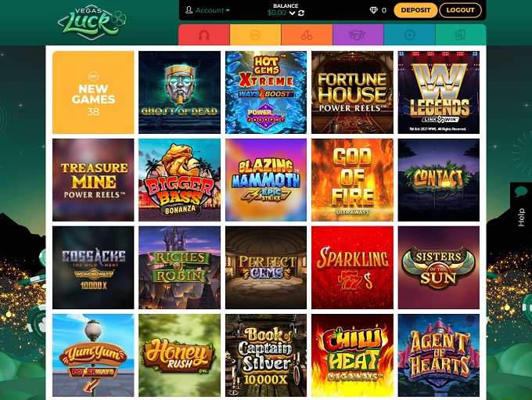Select the New Games tile
532x400 pixels.
[x=93, y=92]
